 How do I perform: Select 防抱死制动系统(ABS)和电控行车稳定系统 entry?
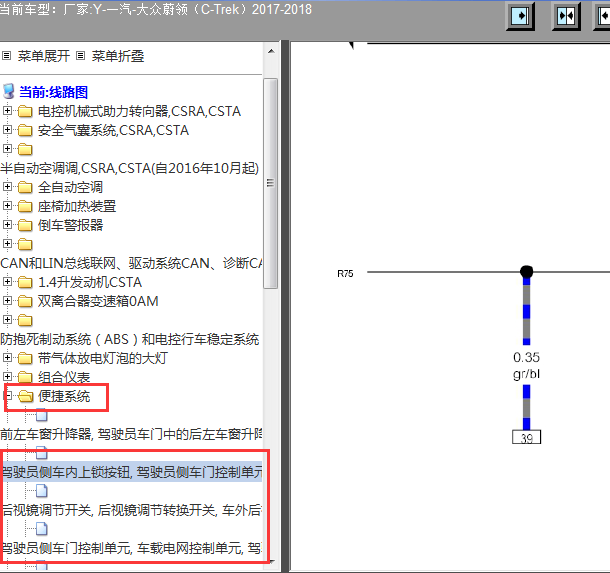(130, 339)
